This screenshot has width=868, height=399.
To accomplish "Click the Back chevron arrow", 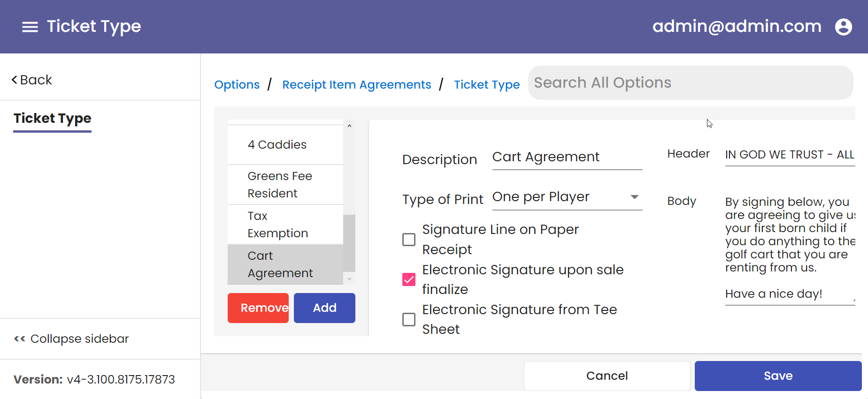I will 15,80.
